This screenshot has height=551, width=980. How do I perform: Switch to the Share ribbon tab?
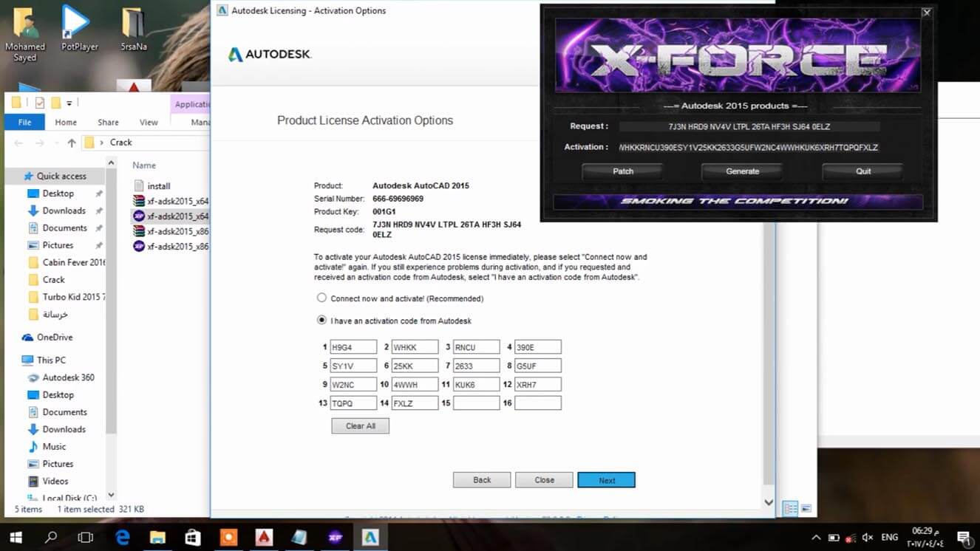click(108, 122)
